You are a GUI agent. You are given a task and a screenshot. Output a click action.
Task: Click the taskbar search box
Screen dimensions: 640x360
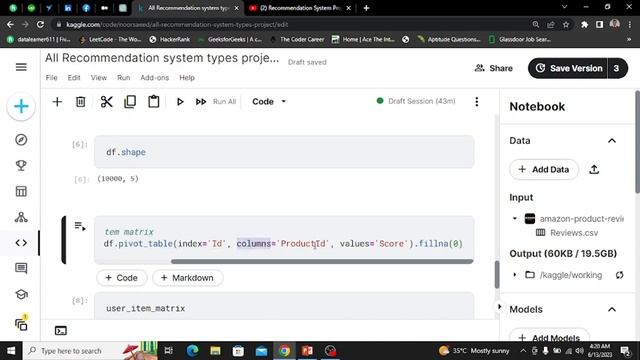coord(91,351)
